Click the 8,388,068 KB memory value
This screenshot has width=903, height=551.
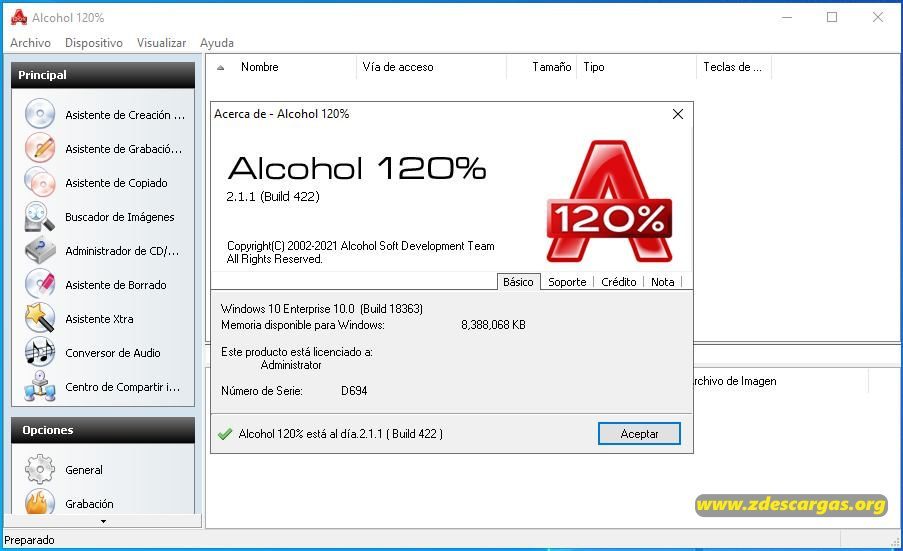(493, 325)
